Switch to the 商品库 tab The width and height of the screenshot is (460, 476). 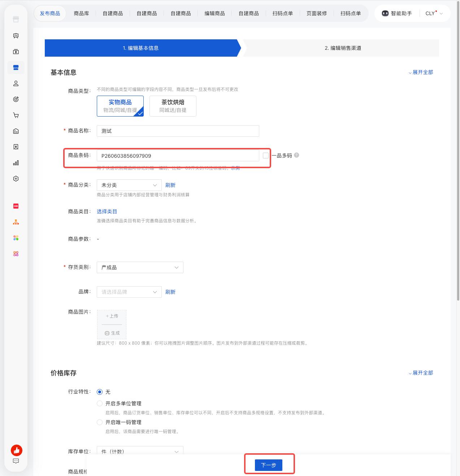coord(81,13)
